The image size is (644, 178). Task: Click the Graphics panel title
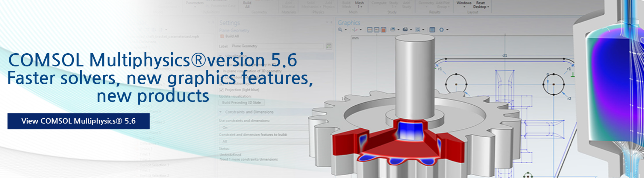click(349, 23)
